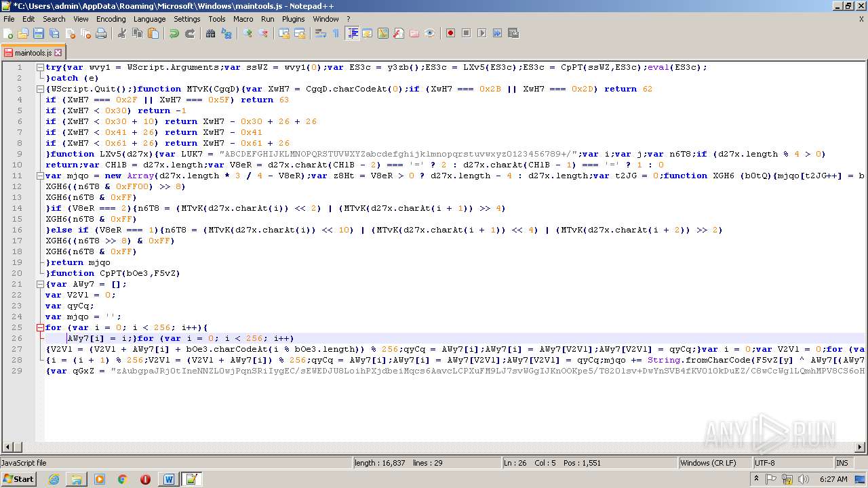
Task: Toggle show all characters icon
Action: (x=336, y=33)
